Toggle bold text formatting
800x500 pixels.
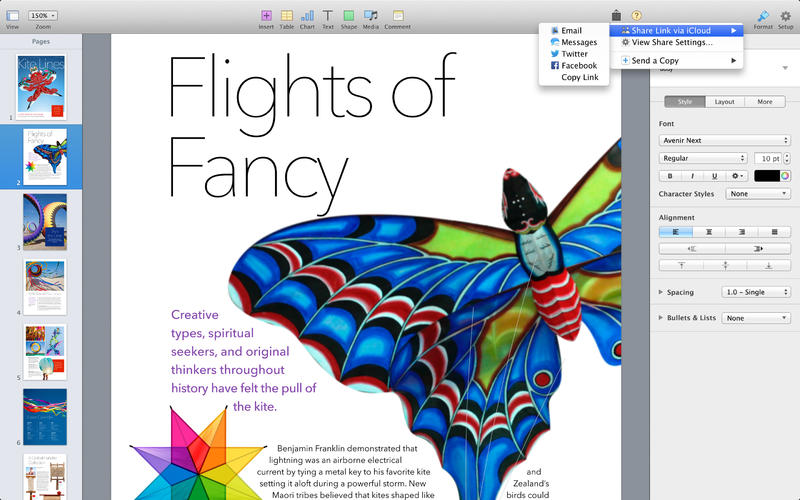670,176
